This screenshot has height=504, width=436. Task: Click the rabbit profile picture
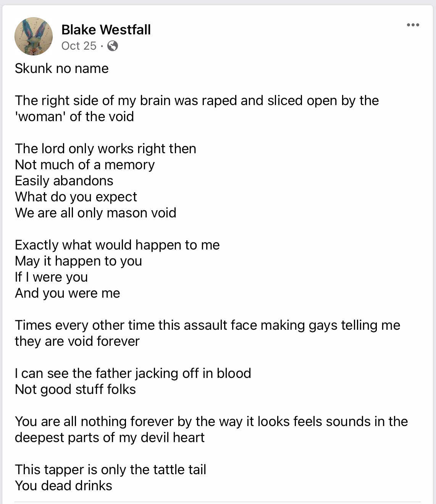(x=34, y=36)
